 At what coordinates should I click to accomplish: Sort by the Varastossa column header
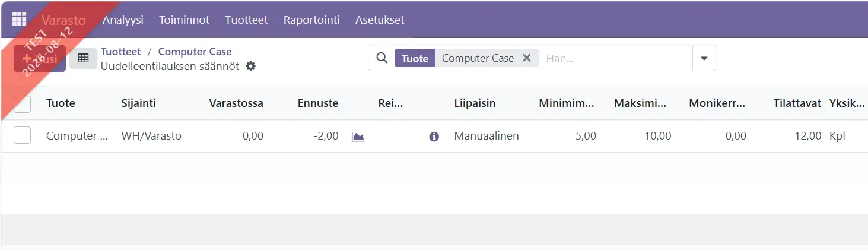(x=236, y=103)
